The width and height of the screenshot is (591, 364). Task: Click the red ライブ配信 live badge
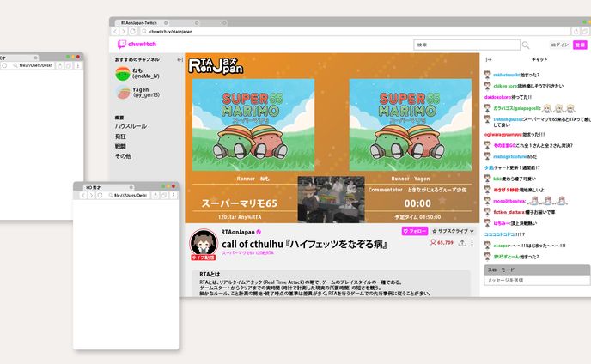tap(203, 258)
